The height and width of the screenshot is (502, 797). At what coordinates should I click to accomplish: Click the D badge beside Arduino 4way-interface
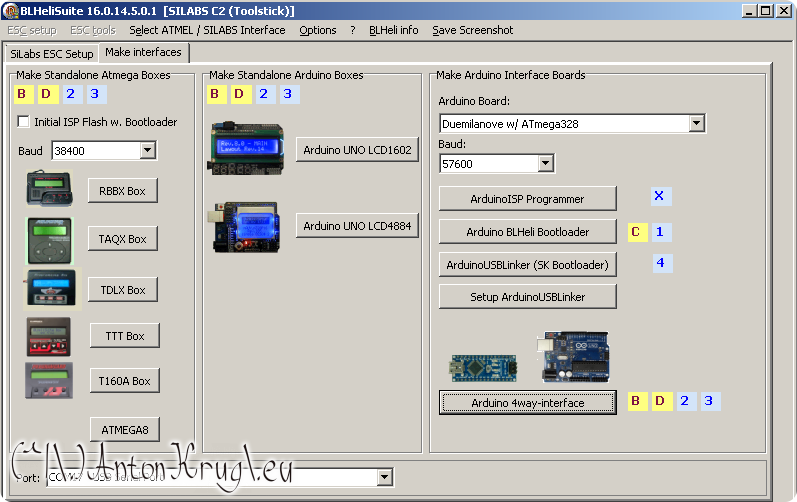point(660,401)
